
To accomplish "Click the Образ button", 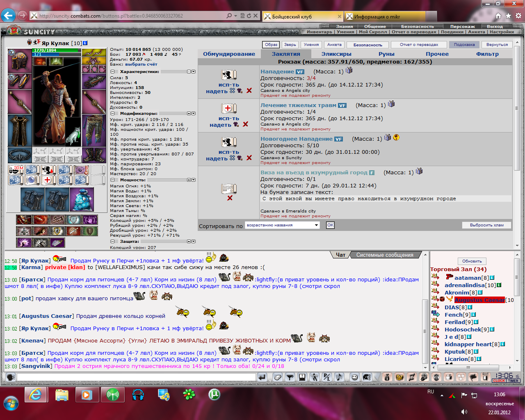I will (x=271, y=45).
